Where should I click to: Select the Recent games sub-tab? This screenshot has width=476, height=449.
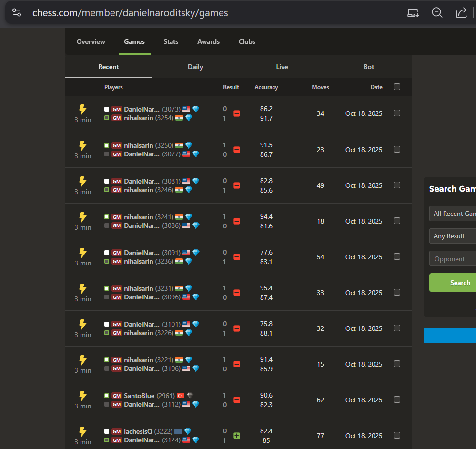(x=109, y=67)
